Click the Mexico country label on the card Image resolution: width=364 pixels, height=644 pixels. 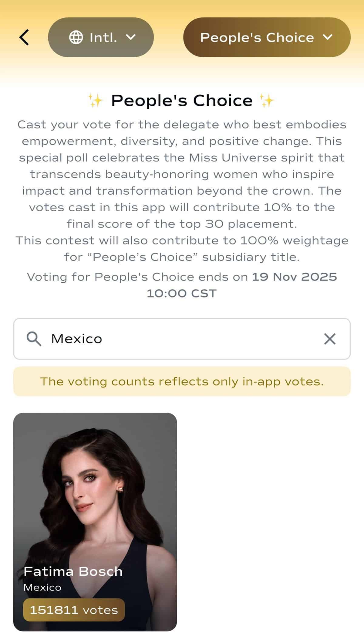(x=42, y=588)
